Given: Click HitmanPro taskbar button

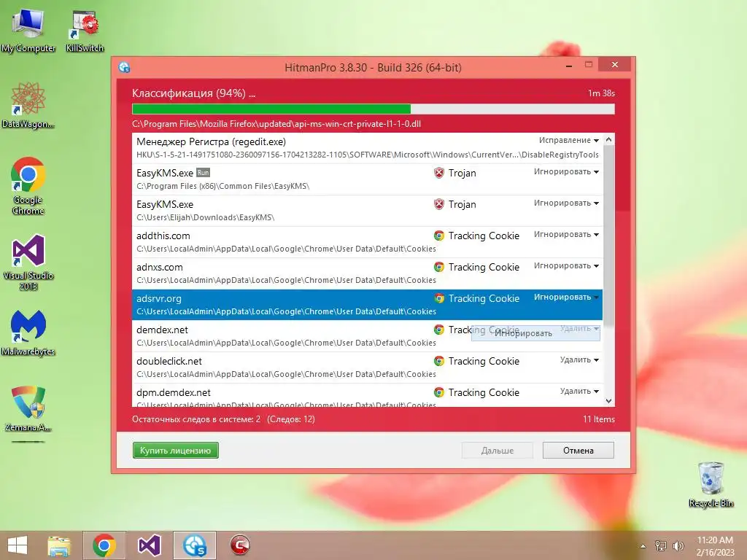Looking at the screenshot, I should point(194,545).
